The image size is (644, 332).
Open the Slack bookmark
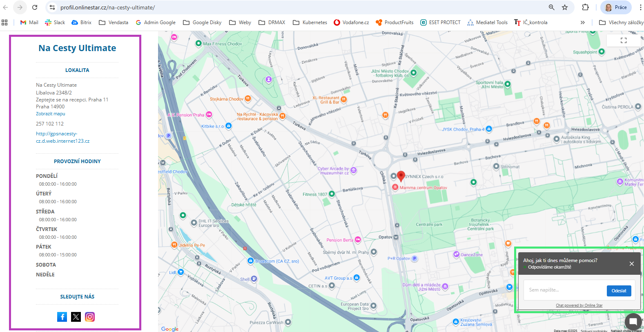[55, 22]
